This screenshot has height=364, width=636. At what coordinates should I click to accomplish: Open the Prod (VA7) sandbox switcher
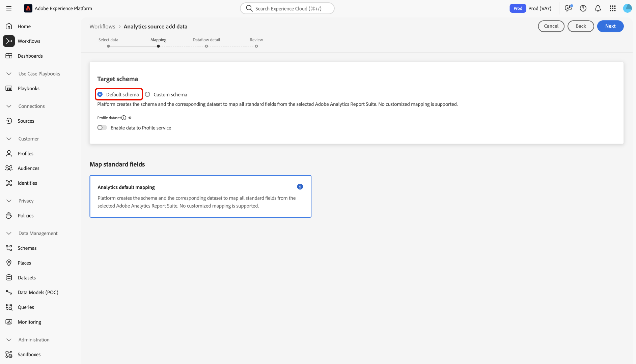tap(531, 8)
